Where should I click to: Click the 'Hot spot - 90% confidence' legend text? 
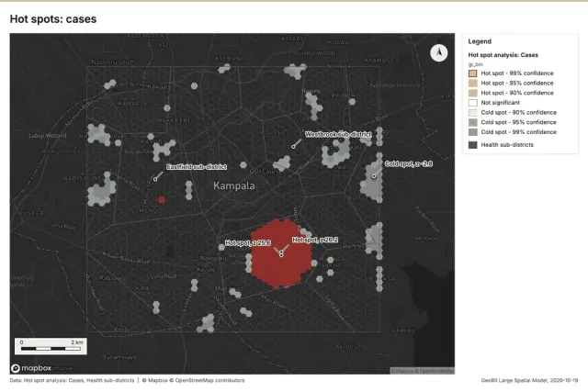[517, 93]
